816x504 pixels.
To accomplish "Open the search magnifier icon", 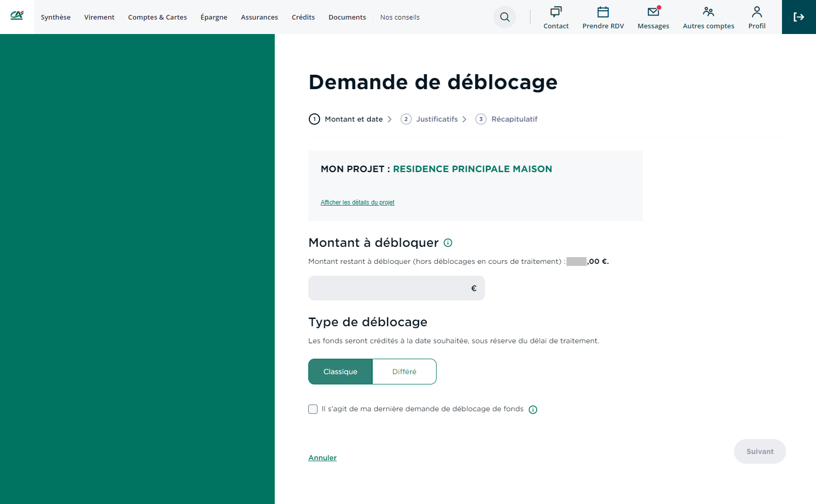I will (505, 17).
